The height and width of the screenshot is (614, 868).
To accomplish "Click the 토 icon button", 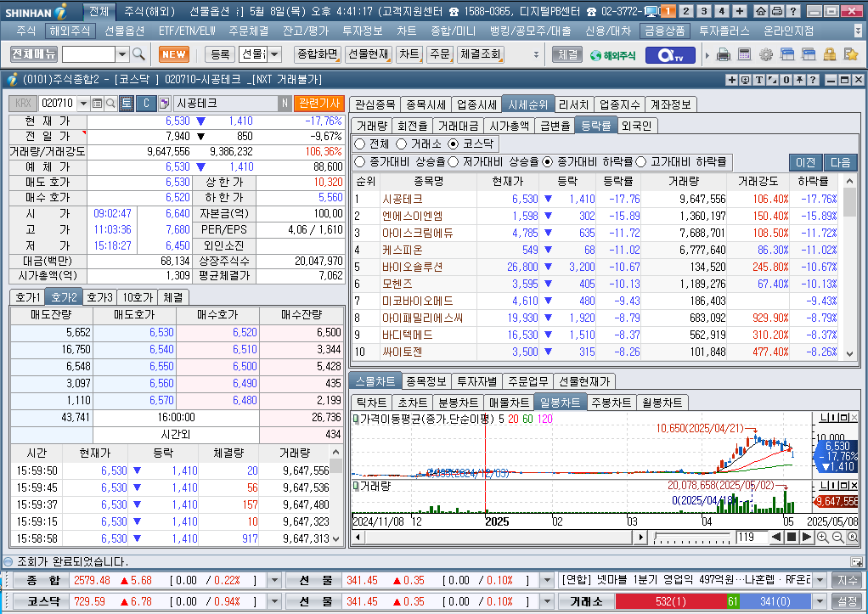I will tap(127, 103).
